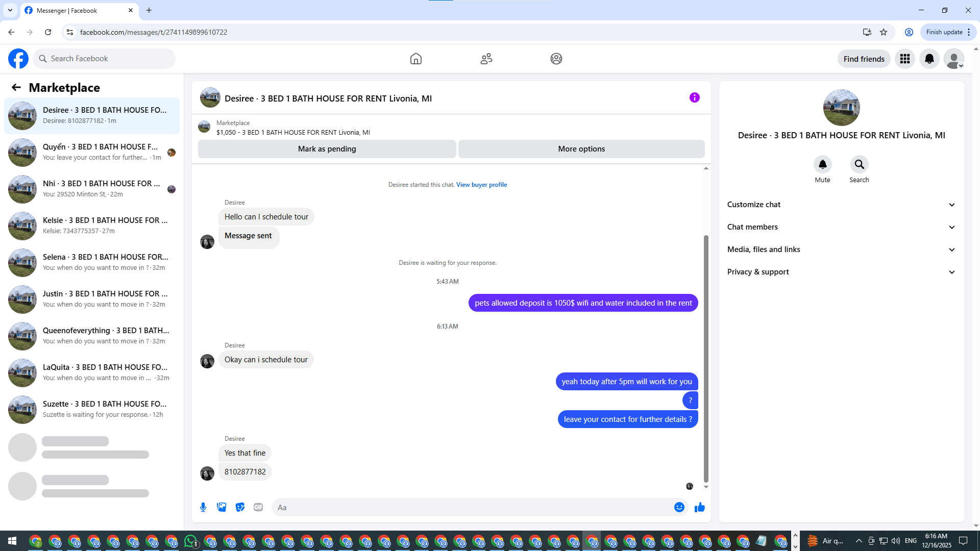Open the emoji picker
980x551 pixels.
[x=679, y=507]
